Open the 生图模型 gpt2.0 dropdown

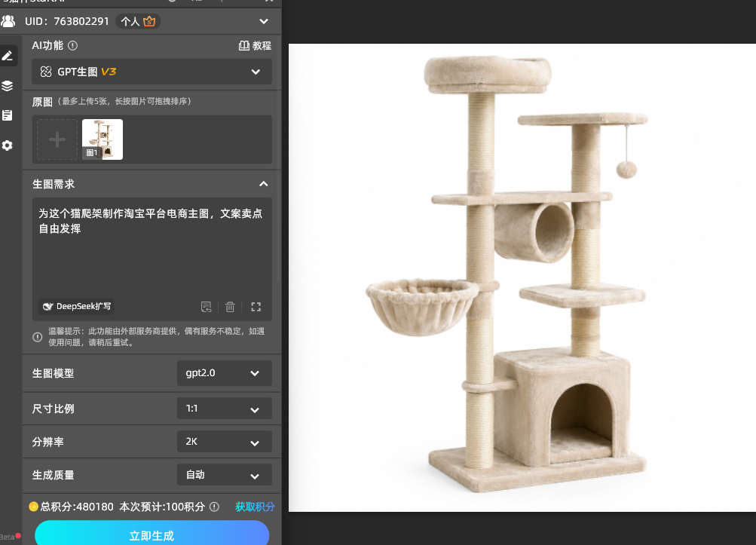click(x=224, y=373)
